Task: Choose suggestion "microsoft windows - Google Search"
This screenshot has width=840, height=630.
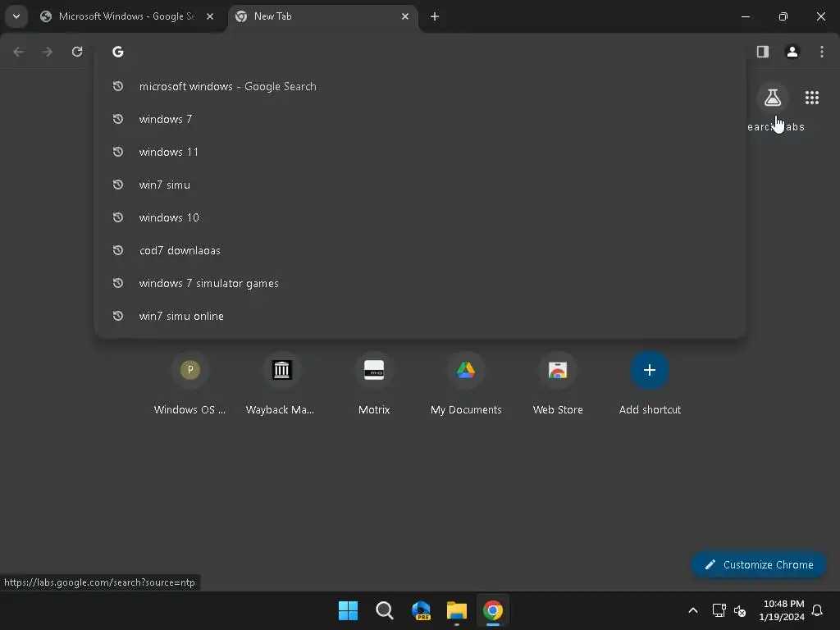Action: point(420,86)
